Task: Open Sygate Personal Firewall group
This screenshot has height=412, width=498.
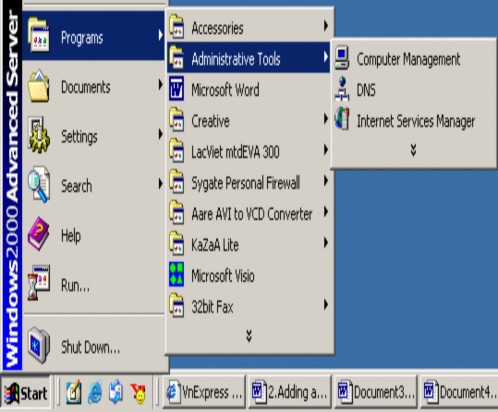Action: (x=248, y=182)
